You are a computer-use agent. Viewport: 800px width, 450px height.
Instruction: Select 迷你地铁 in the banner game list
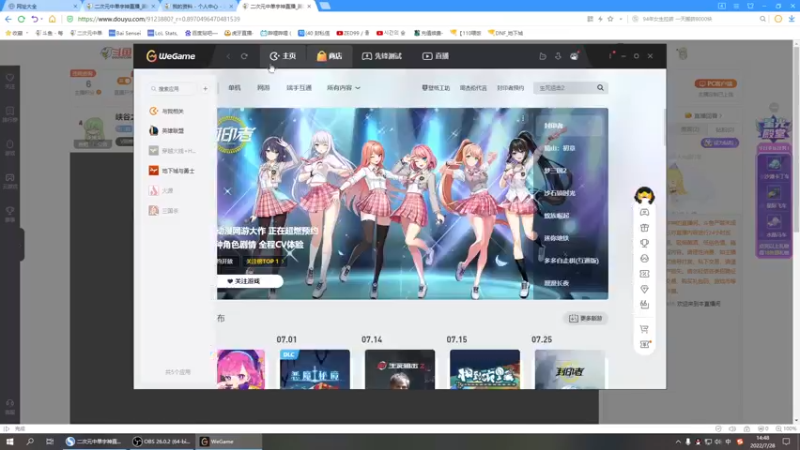[x=556, y=238]
